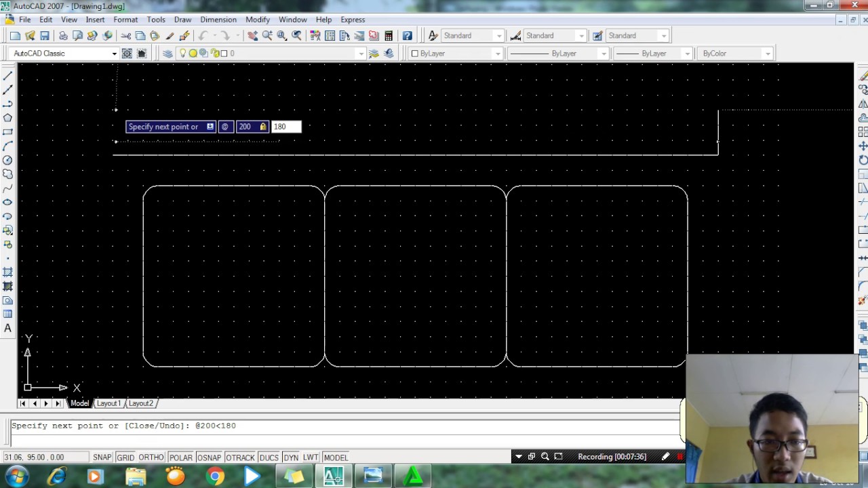The height and width of the screenshot is (488, 868).
Task: Open the QuickCalc calculator
Action: (x=389, y=36)
